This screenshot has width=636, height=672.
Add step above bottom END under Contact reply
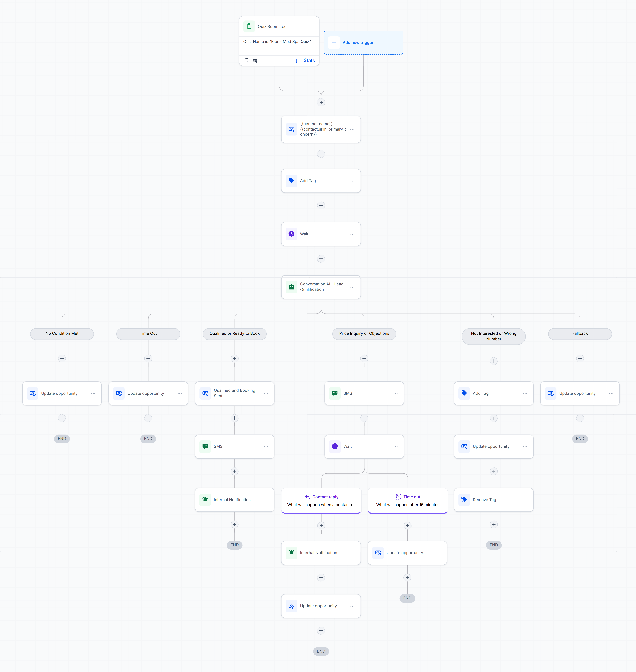pyautogui.click(x=321, y=631)
